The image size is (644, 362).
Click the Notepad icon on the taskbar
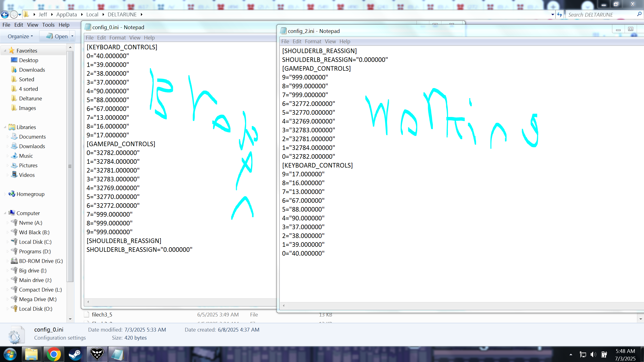(118, 354)
